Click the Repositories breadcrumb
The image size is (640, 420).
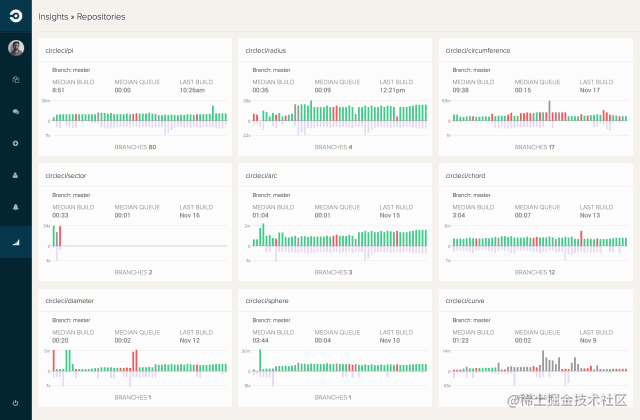101,17
